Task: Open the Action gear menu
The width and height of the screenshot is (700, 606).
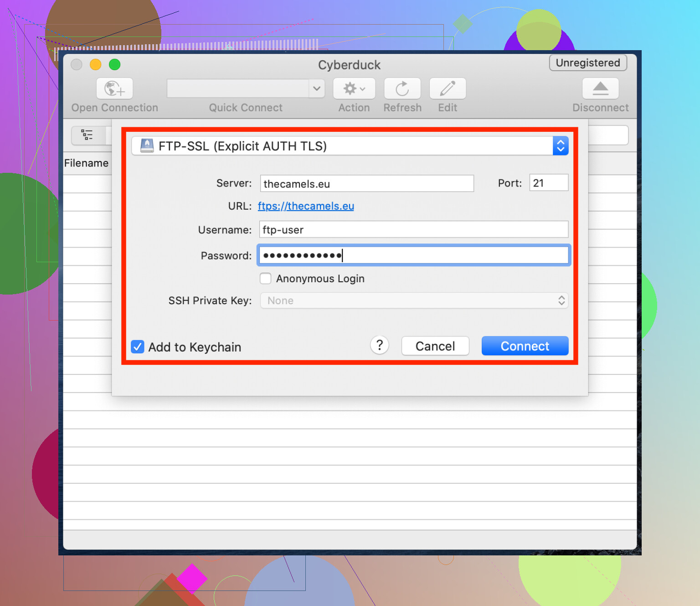Action: (x=354, y=88)
